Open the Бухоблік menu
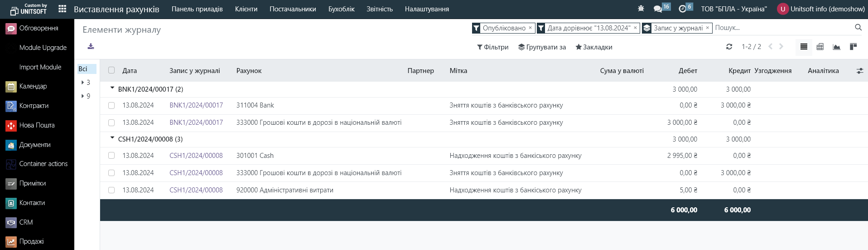 [x=341, y=9]
